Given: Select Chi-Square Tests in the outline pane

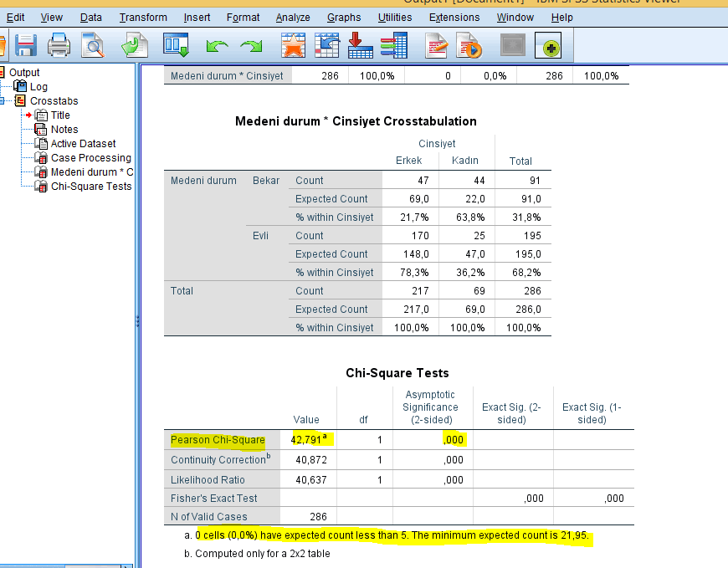Looking at the screenshot, I should (90, 187).
